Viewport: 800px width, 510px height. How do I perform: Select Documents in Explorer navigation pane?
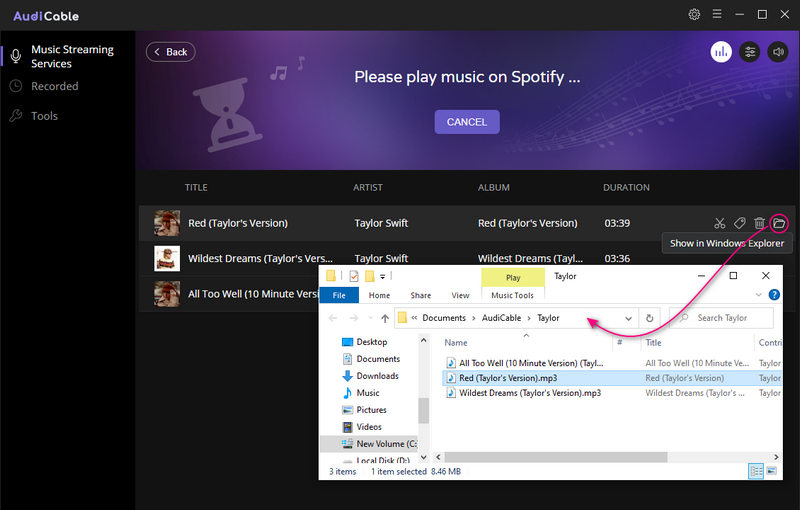(x=371, y=359)
